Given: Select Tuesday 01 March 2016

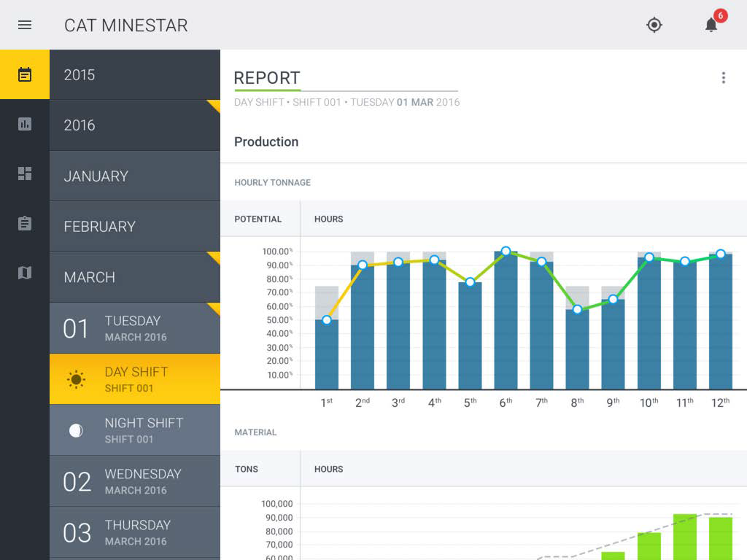Looking at the screenshot, I should pyautogui.click(x=134, y=328).
